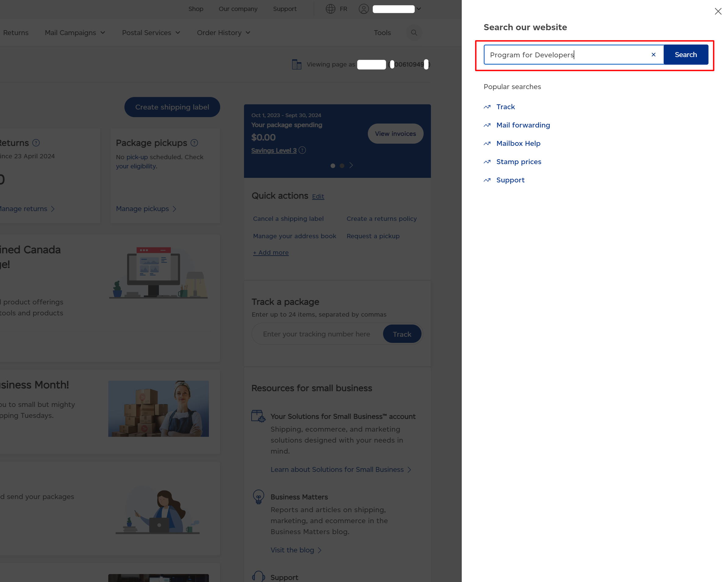Click trending arrow icon beside Mailbox Help
Screen dimensions: 728x582
pyautogui.click(x=487, y=143)
